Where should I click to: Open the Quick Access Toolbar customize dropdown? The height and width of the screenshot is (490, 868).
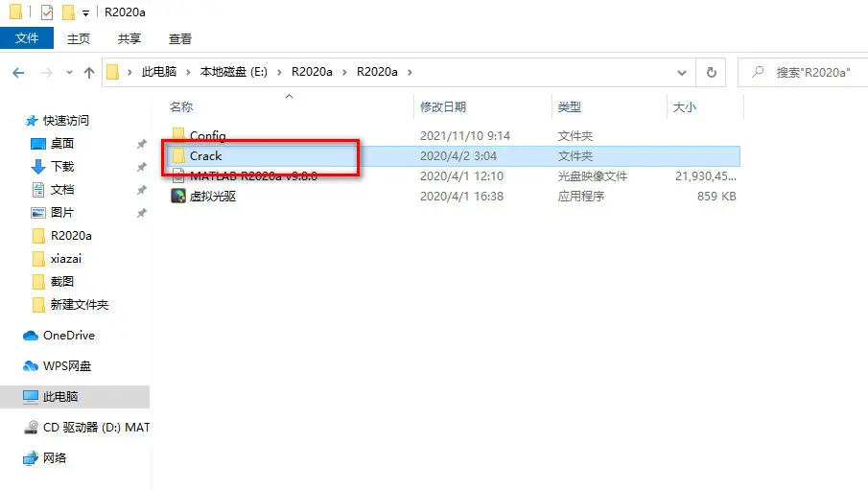pyautogui.click(x=85, y=12)
